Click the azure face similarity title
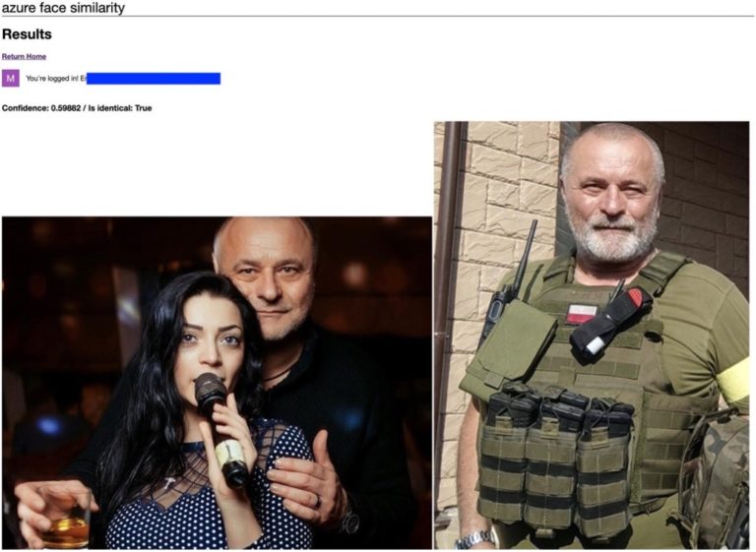756x552 pixels. click(63, 8)
